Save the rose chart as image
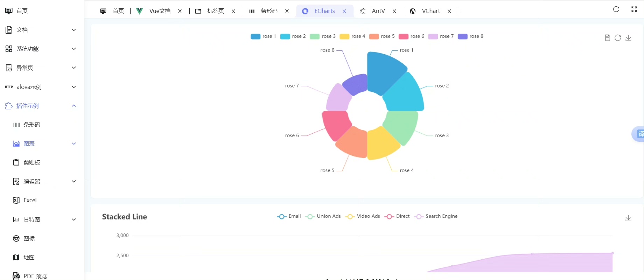The height and width of the screenshot is (280, 644). point(628,38)
